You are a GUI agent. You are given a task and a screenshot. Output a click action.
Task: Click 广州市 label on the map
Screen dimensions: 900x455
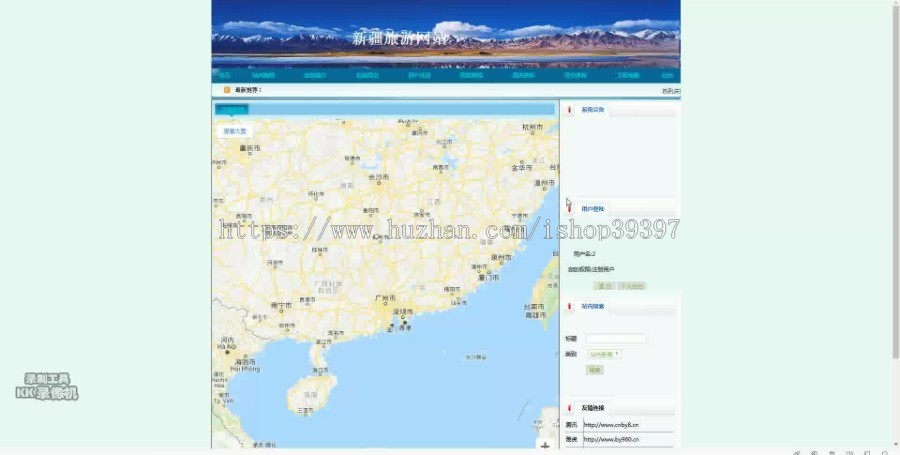click(x=385, y=299)
